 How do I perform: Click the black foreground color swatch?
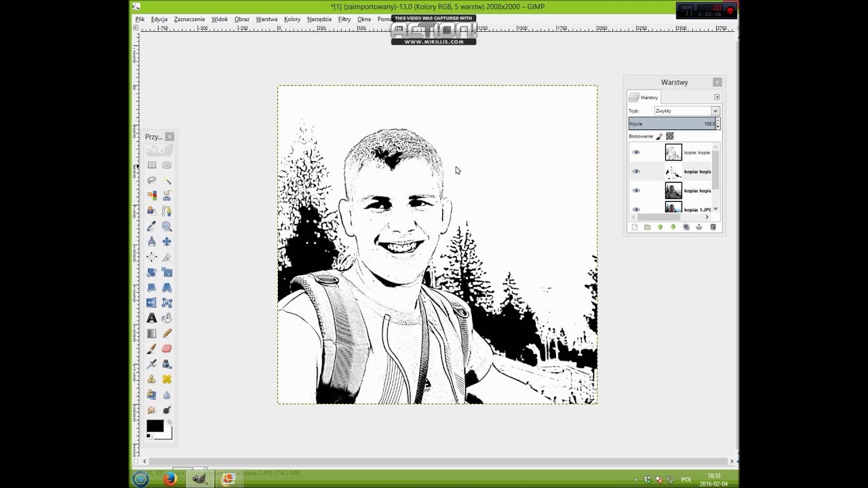point(155,426)
